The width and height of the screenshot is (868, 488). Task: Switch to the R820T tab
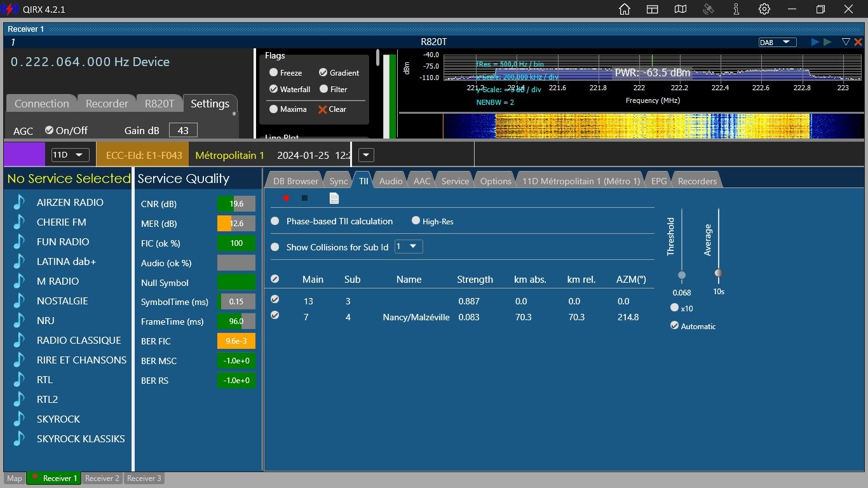159,104
